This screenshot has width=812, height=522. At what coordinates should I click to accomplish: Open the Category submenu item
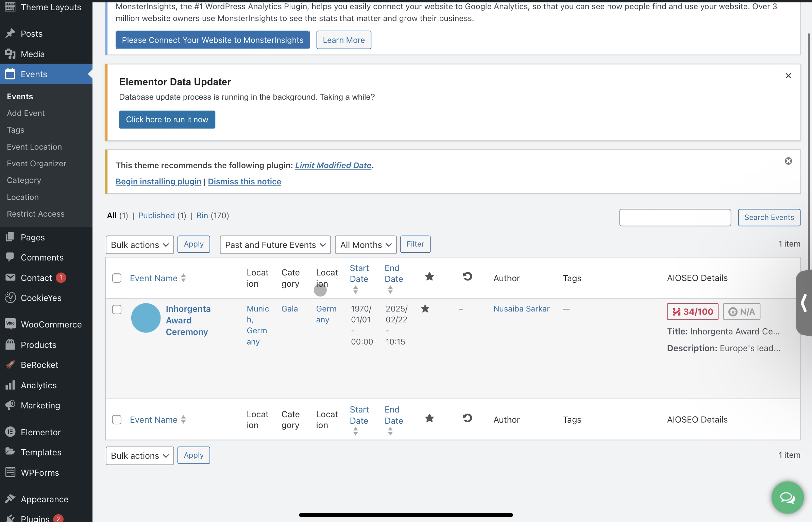24,180
